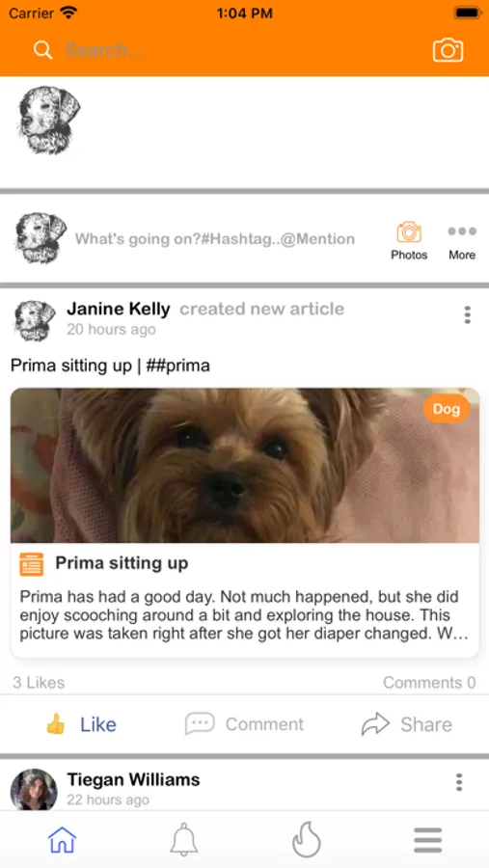Open the hamburger menu tab

[x=428, y=840]
